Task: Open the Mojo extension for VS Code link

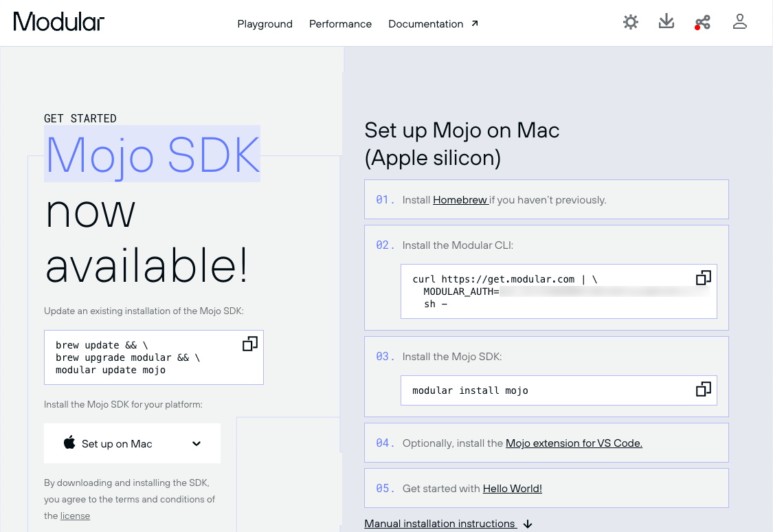Action: pyautogui.click(x=573, y=443)
